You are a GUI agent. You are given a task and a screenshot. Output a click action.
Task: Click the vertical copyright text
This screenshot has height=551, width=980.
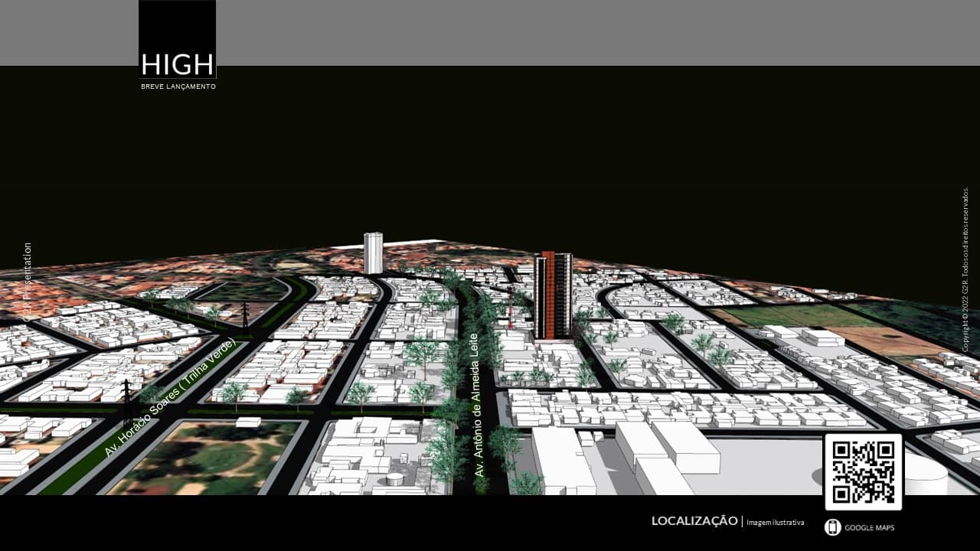click(x=965, y=269)
